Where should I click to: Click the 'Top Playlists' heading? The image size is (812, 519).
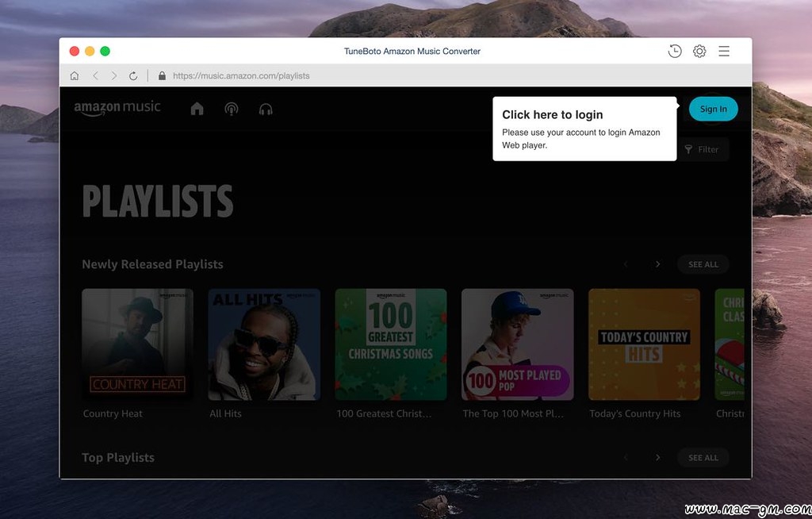pos(118,458)
